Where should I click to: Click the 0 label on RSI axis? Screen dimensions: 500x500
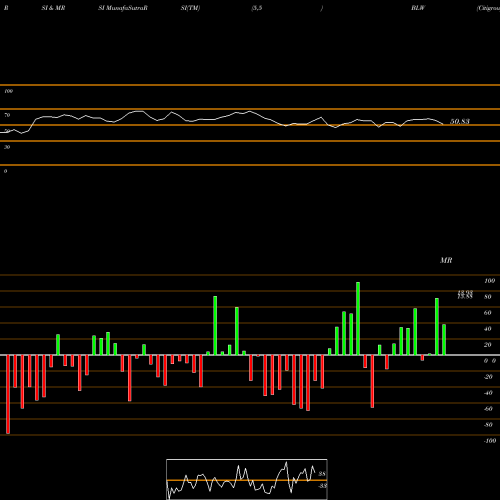[x=5, y=171]
